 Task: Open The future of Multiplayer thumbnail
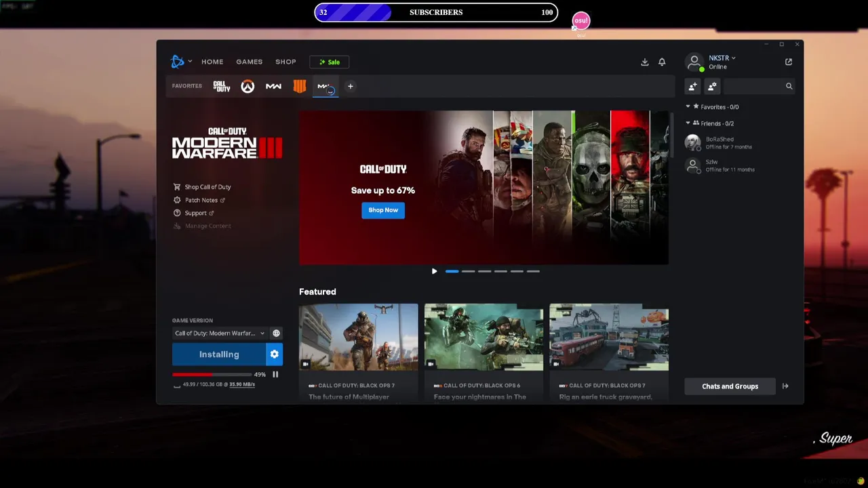click(x=359, y=337)
